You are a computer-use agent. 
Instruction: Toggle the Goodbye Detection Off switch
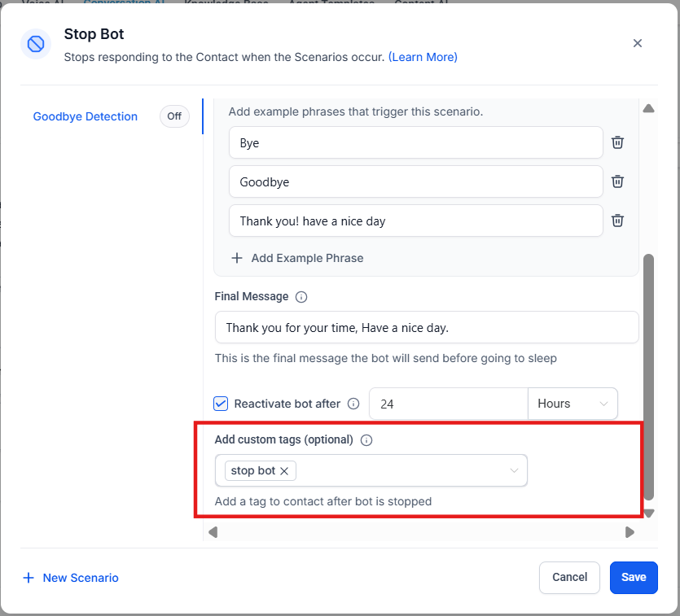(x=174, y=116)
